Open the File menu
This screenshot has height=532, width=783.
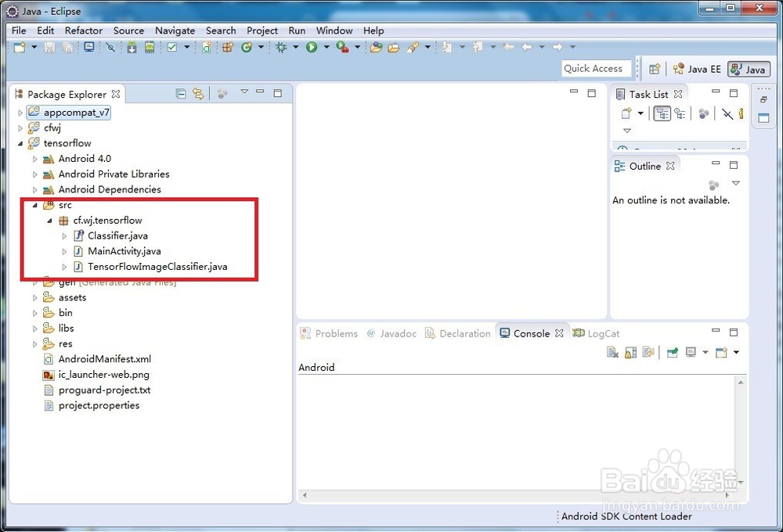tap(19, 31)
